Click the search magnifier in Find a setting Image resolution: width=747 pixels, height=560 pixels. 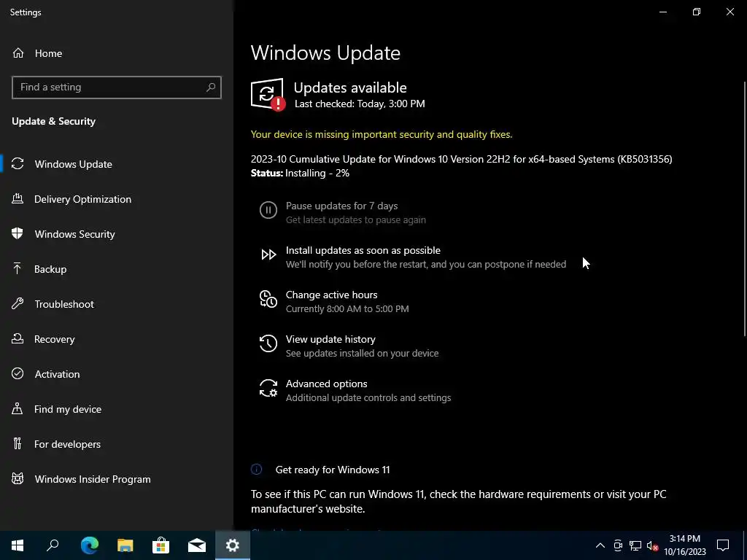click(211, 87)
